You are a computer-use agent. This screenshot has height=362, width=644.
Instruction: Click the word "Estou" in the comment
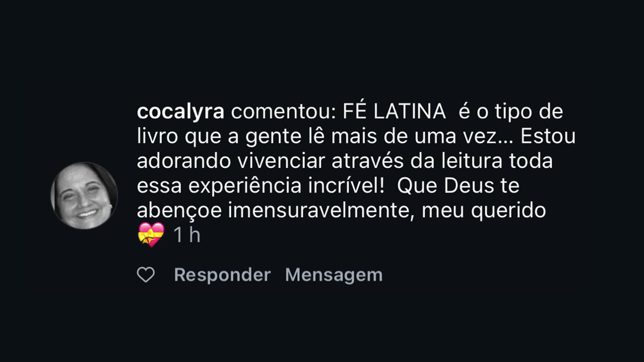click(548, 136)
